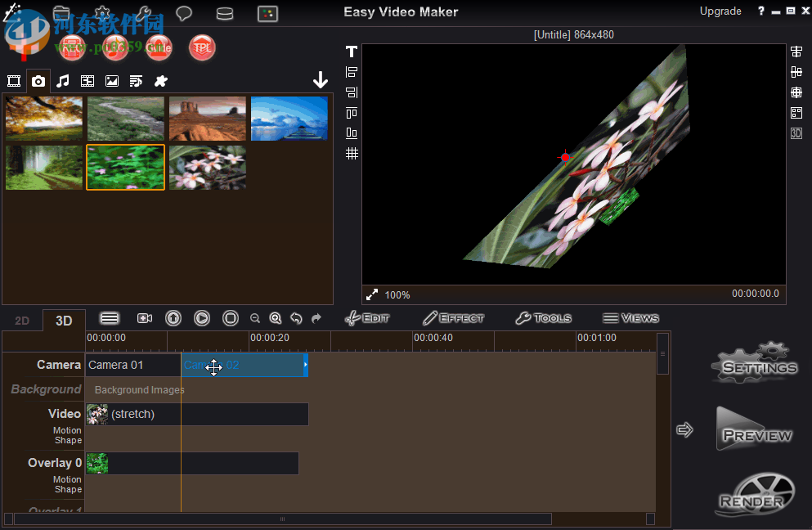Viewport: 812px width, 530px height.
Task: Click the Upgrade link
Action: click(x=720, y=11)
